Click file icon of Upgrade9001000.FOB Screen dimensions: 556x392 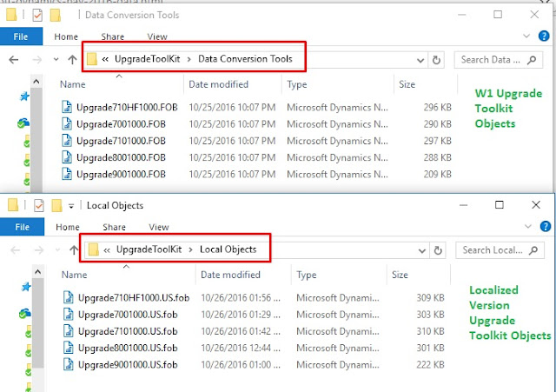point(67,174)
